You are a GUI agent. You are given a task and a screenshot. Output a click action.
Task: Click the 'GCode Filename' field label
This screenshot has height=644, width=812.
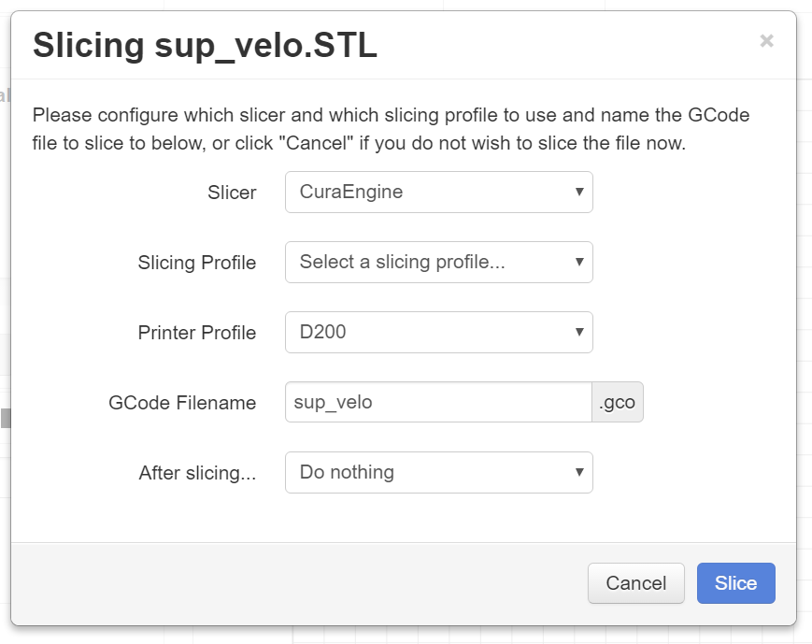point(182,403)
